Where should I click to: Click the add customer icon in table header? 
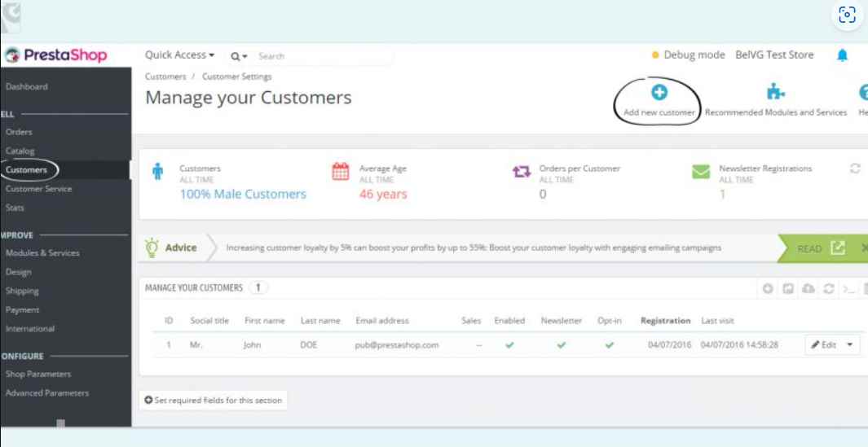pos(768,288)
